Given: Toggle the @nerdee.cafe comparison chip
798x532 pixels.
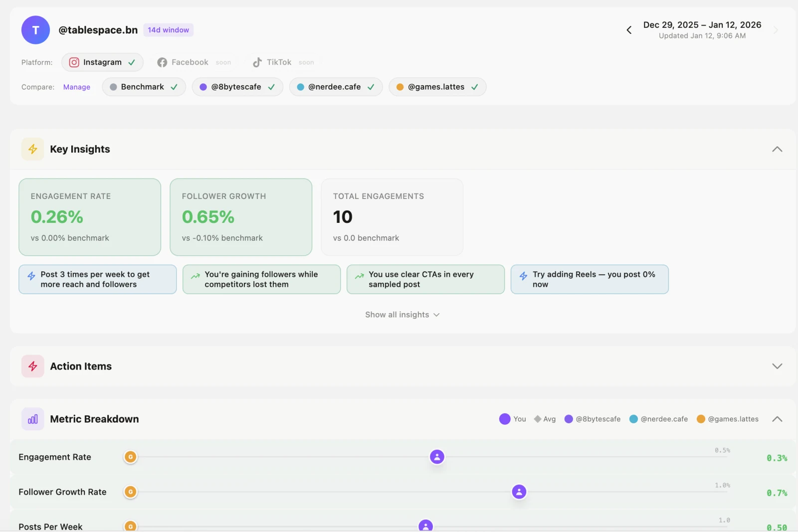Looking at the screenshot, I should click(x=336, y=87).
